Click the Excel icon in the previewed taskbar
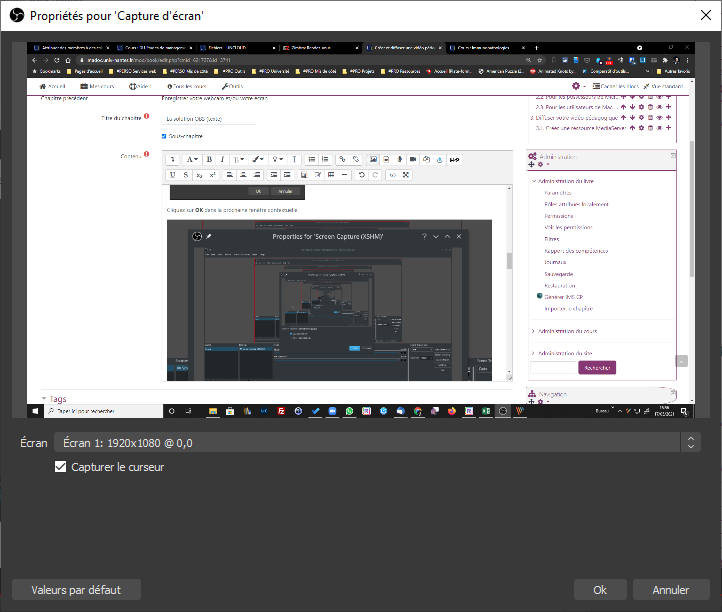722x612 pixels. (x=486, y=411)
